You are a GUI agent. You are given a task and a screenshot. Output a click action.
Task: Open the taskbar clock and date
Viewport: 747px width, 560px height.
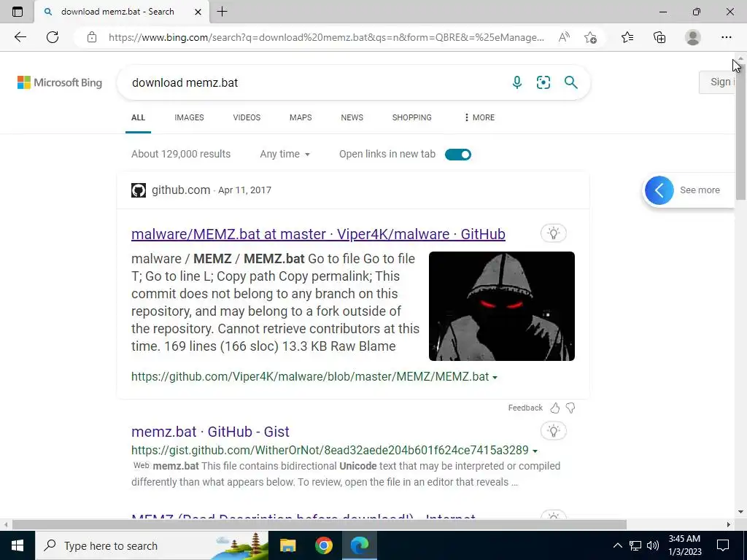[x=684, y=545]
